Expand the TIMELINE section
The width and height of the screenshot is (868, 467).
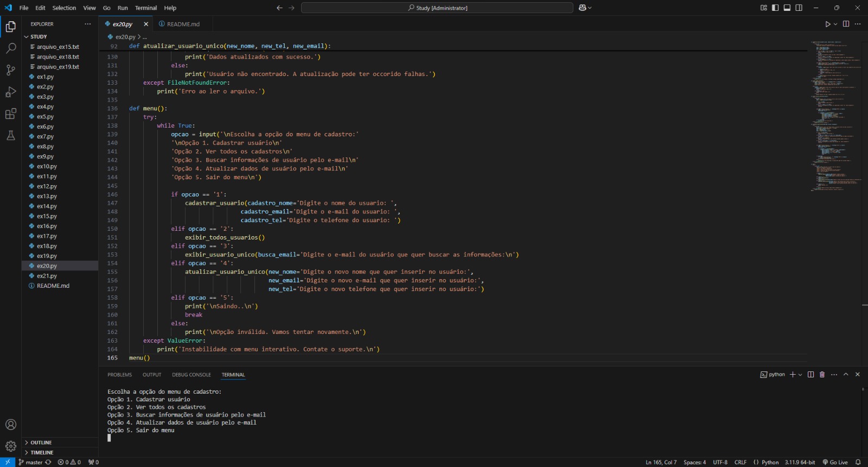click(x=42, y=452)
